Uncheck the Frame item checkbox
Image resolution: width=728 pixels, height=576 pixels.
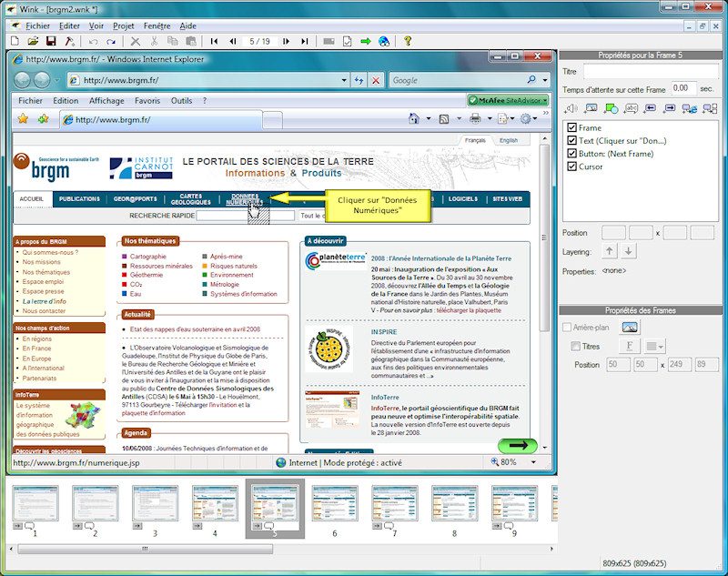click(x=572, y=127)
